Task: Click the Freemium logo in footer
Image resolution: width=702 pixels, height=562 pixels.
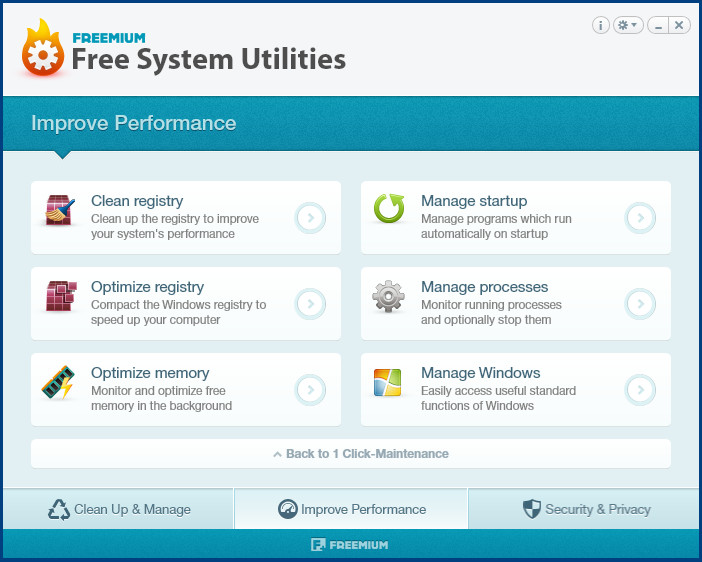Action: click(x=350, y=545)
